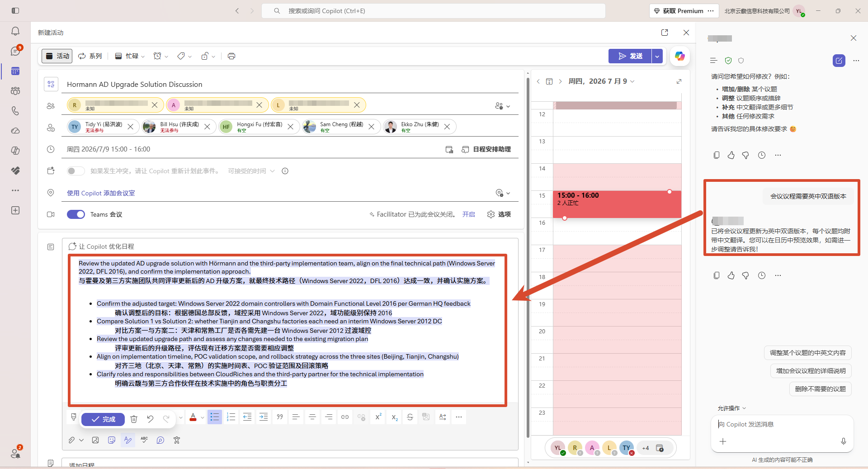Like the bilingual agenda Copilot reply
868x469 pixels.
pos(731,275)
